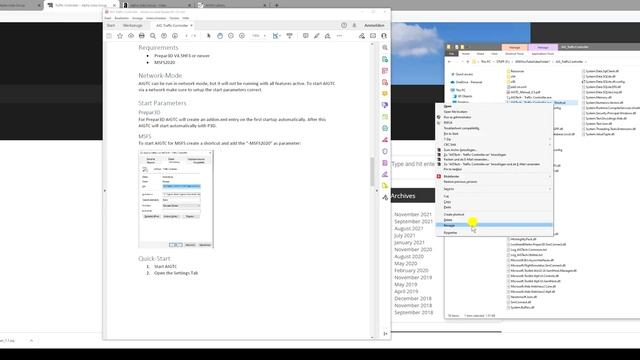Click the shortcut properties screenshot in the PDF
The image size is (640, 360).
click(x=176, y=199)
